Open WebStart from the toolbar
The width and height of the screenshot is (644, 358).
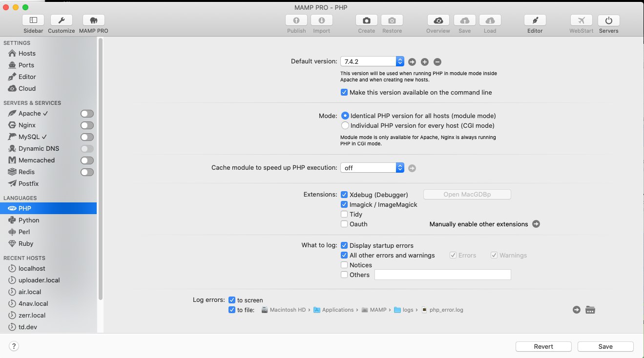coord(582,20)
